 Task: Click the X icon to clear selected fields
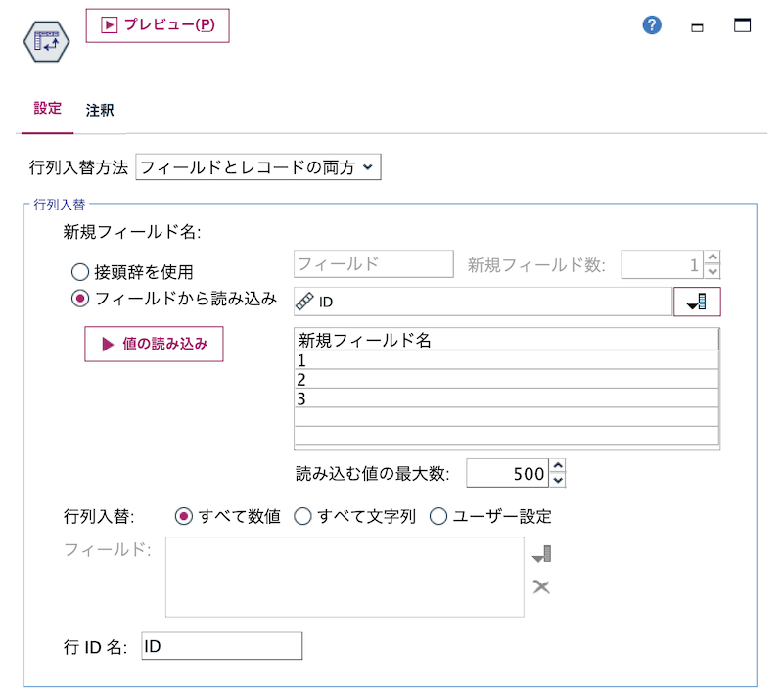[x=541, y=587]
